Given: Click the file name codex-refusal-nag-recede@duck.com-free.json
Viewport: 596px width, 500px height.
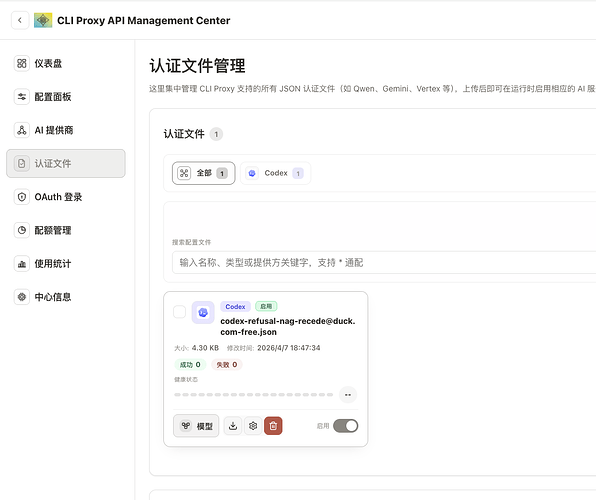Looking at the screenshot, I should click(x=288, y=327).
